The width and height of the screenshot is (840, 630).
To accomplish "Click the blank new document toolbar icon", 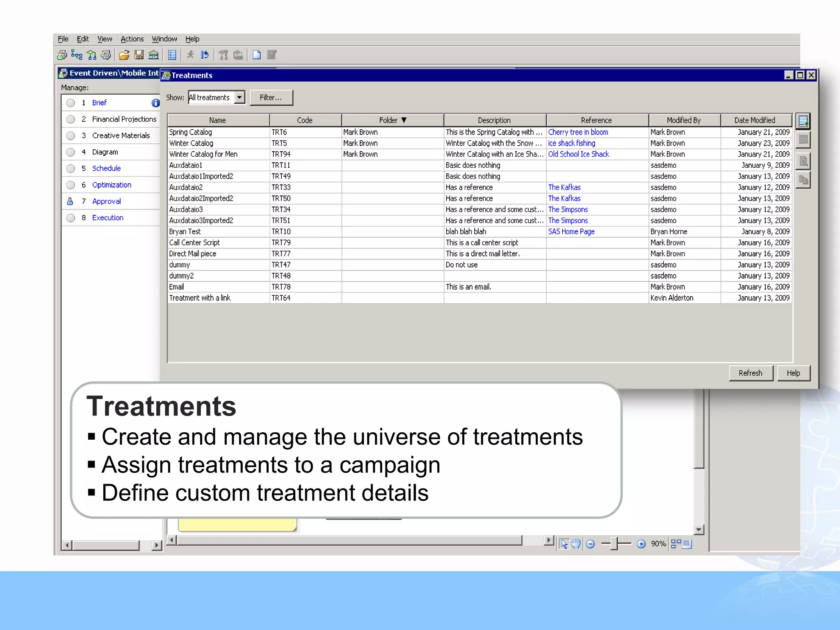I will point(257,55).
